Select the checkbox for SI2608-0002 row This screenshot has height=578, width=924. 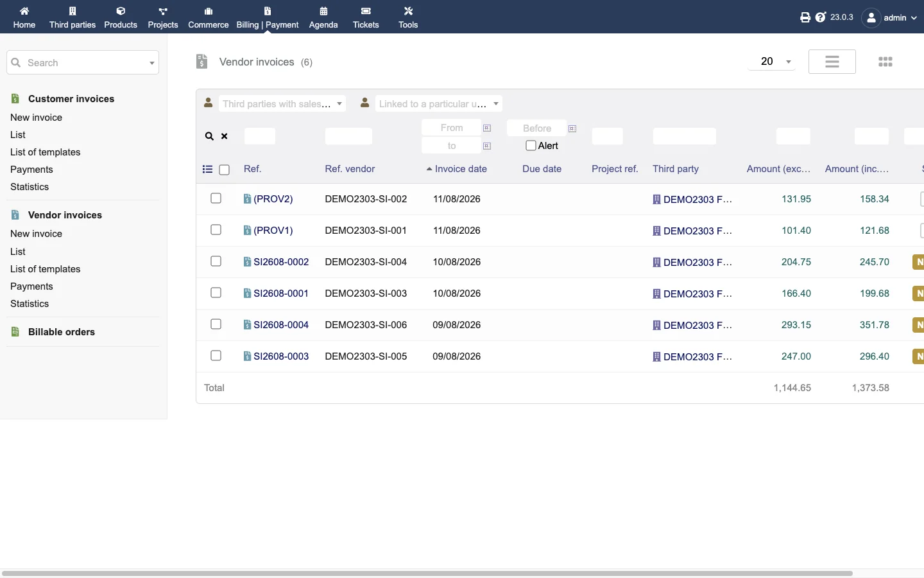point(216,261)
